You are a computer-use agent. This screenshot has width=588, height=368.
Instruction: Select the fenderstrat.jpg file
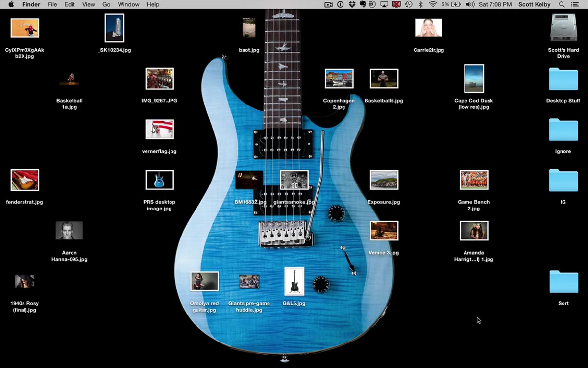[25, 180]
